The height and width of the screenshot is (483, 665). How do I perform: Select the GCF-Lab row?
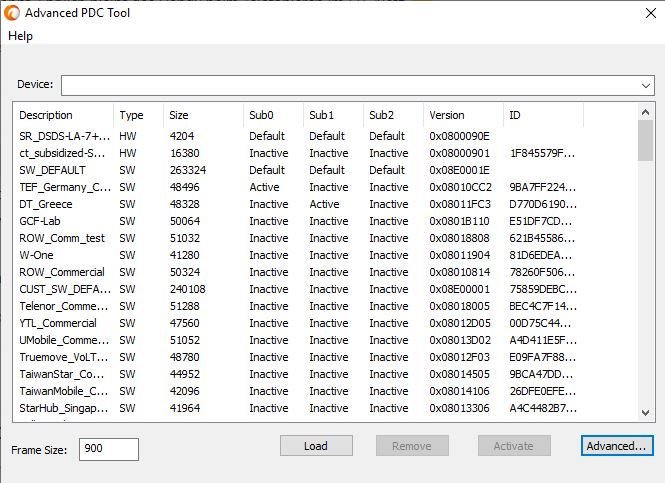(297, 221)
